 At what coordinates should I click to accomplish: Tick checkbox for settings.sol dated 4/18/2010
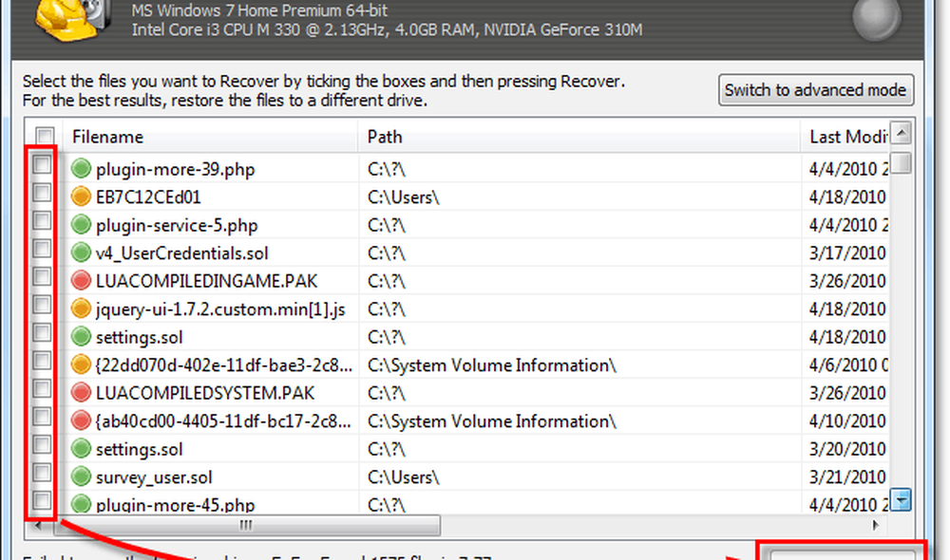(x=42, y=332)
